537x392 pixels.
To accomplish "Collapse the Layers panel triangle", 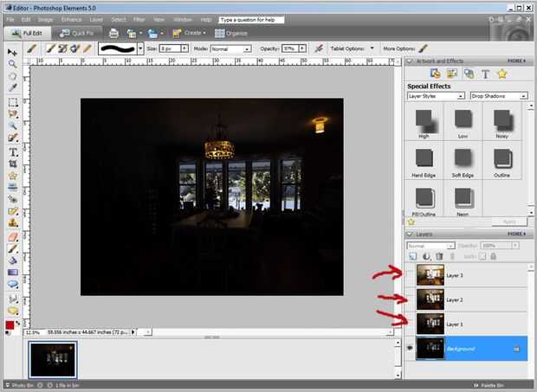I will pos(410,235).
